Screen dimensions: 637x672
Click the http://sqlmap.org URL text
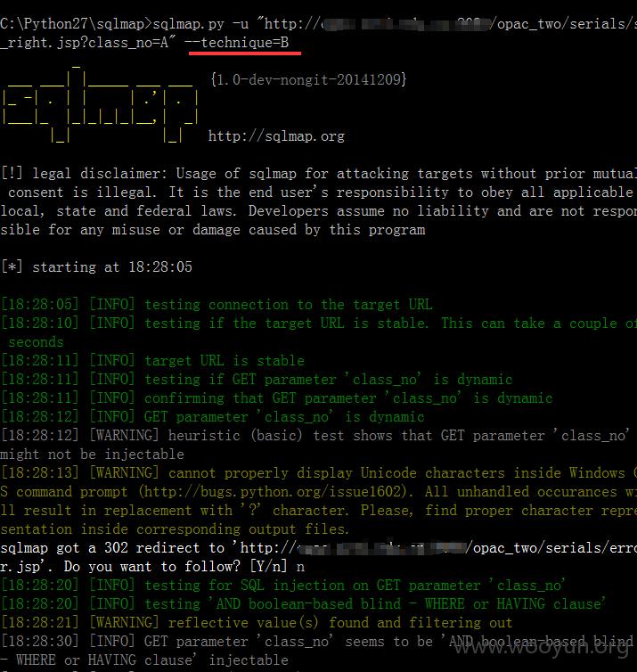276,136
